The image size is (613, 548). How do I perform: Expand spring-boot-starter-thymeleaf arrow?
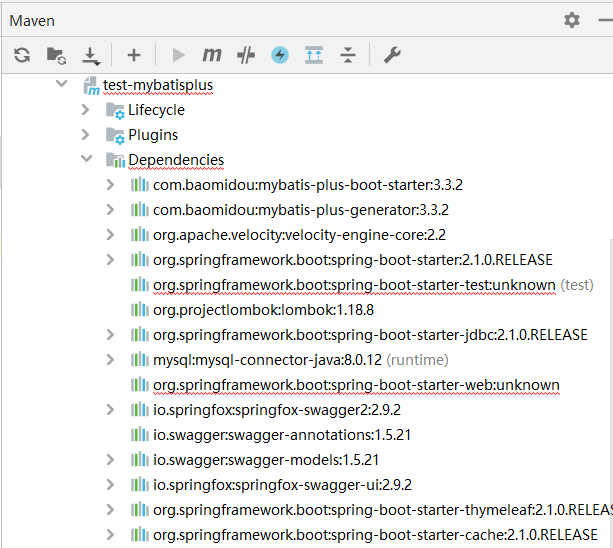110,510
